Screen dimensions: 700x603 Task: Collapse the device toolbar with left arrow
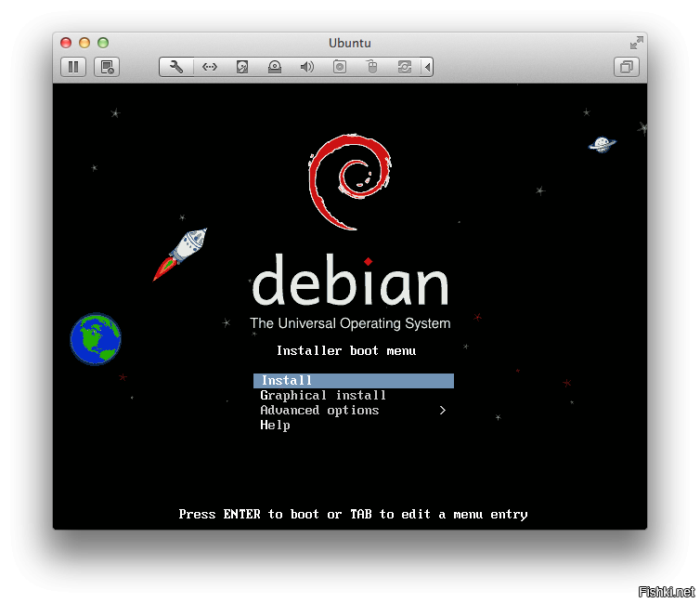(x=427, y=67)
